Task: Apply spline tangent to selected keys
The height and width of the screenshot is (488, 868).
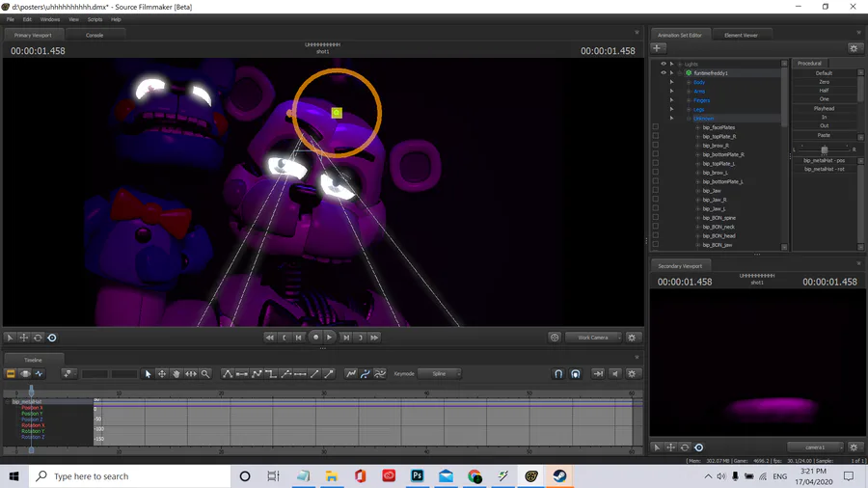Action: 228,374
